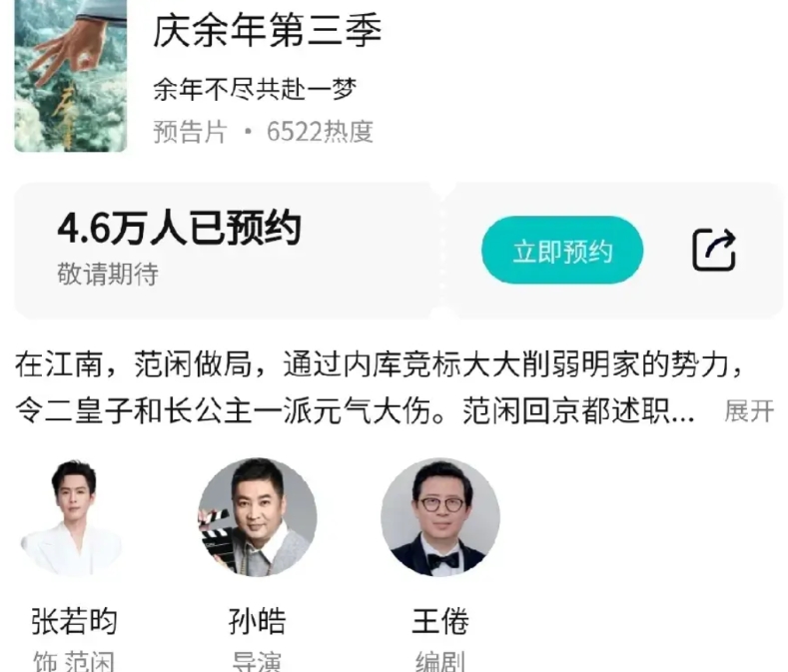
Task: Open screenwriter 王倦 avatar
Action: [440, 517]
